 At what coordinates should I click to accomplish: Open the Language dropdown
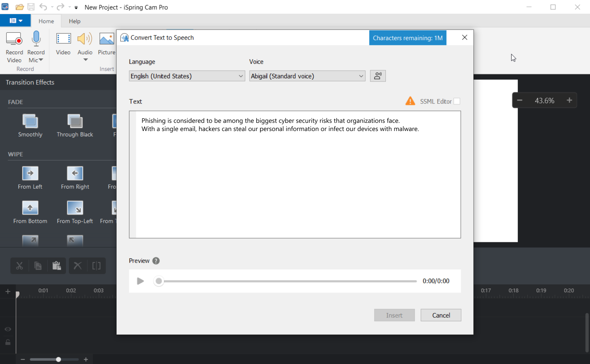point(187,76)
